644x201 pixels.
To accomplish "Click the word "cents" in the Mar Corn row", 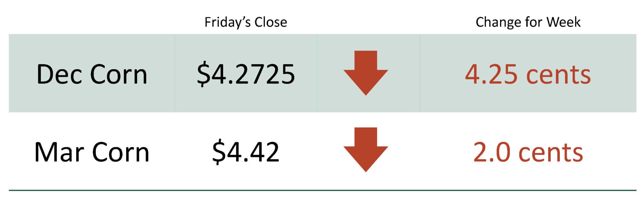I will 550,153.
